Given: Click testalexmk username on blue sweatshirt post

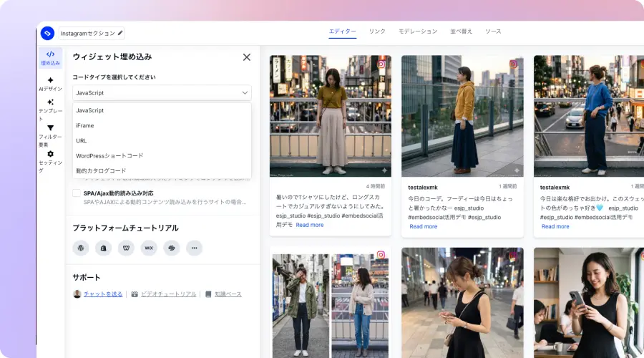Looking at the screenshot, I should (x=555, y=188).
